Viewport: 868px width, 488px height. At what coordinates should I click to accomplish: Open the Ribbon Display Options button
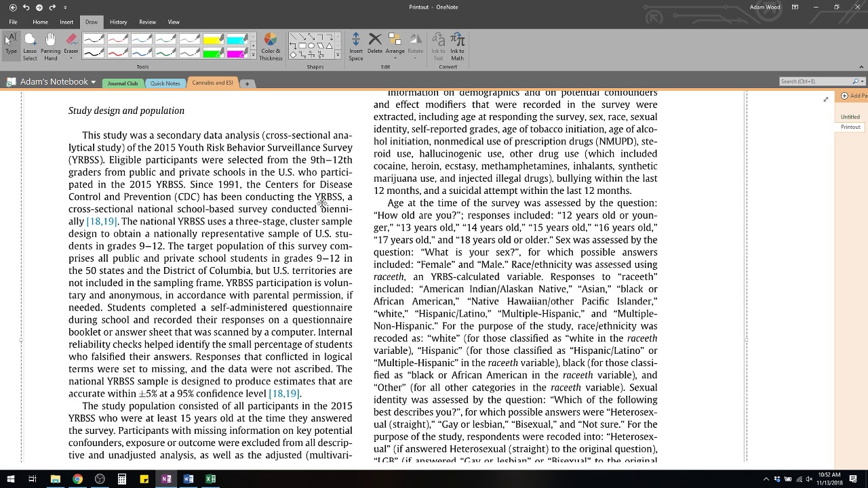click(x=795, y=7)
